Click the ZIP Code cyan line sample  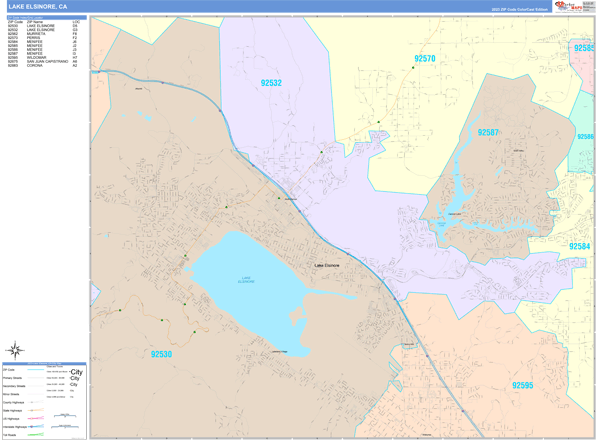click(36, 370)
